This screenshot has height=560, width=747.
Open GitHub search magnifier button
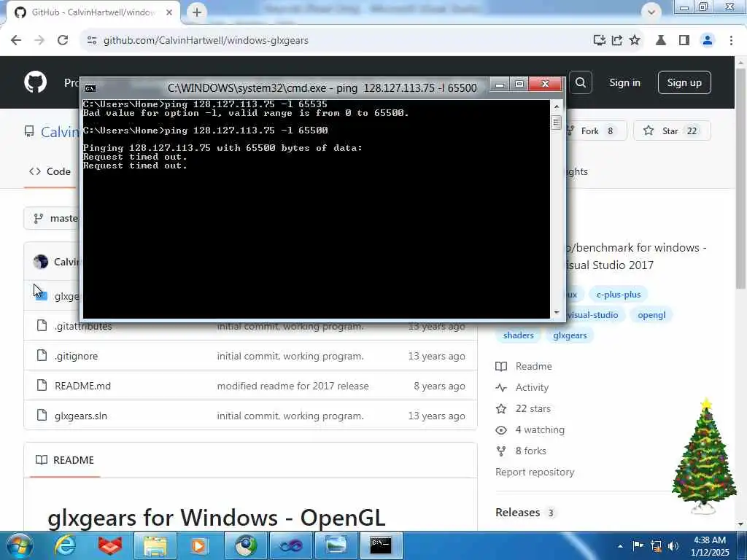[x=580, y=82]
